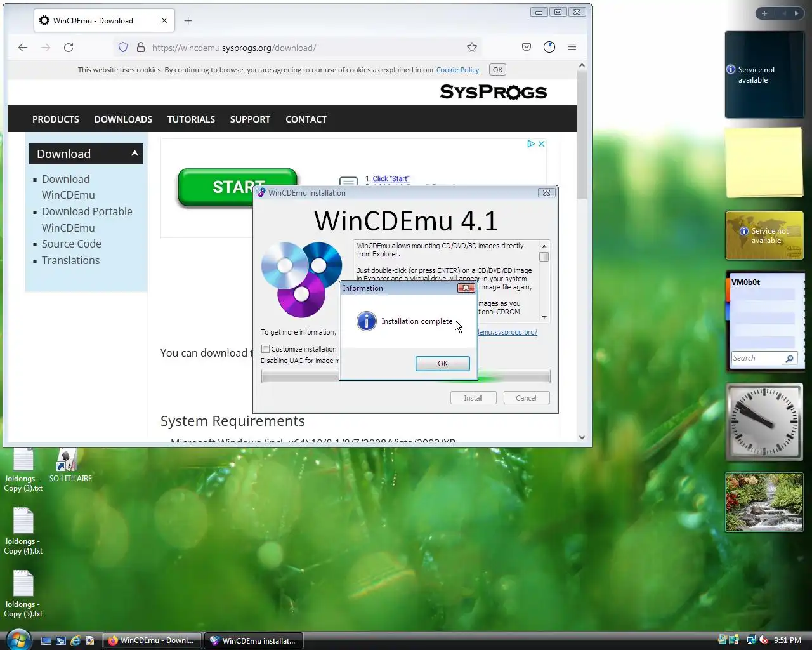Screen dimensions: 812x650
Task: Click the muted volume tray icon
Action: pyautogui.click(x=763, y=640)
